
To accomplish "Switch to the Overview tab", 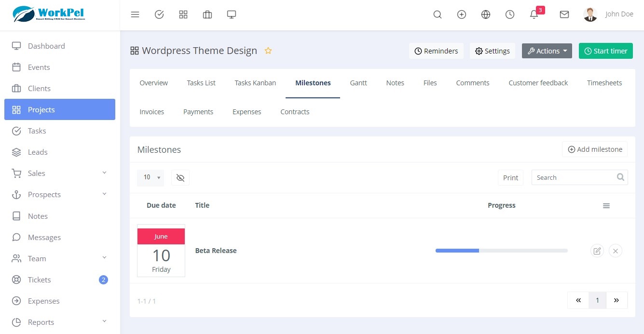I will tap(154, 83).
